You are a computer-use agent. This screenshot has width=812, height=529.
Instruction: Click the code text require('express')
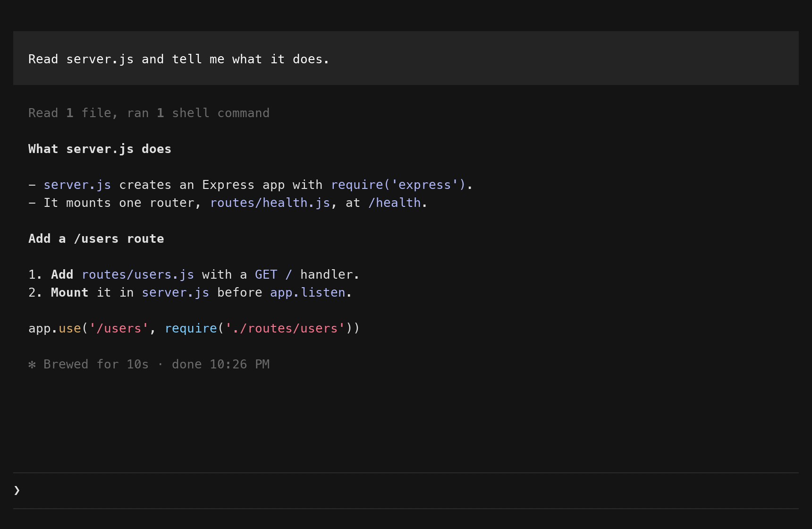(x=398, y=185)
